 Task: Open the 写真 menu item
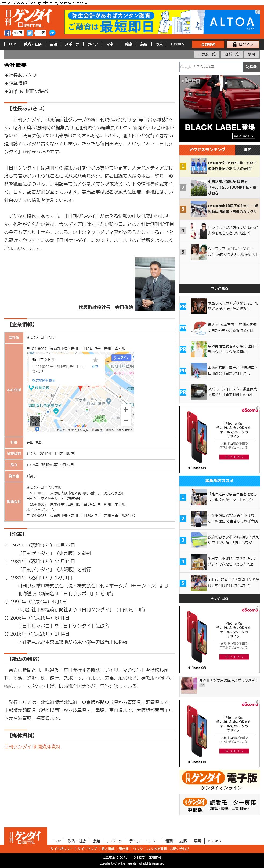(x=159, y=44)
